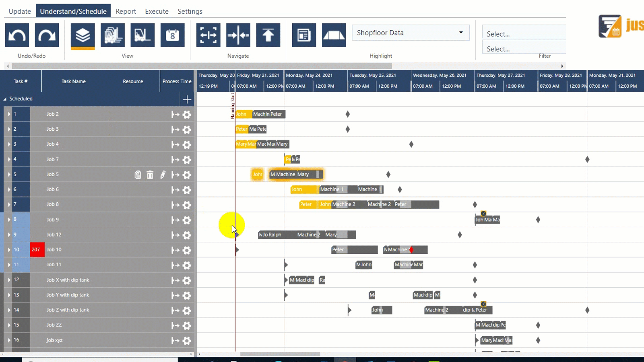Expand task 10 Job 10 row
The width and height of the screenshot is (644, 362).
tap(9, 250)
